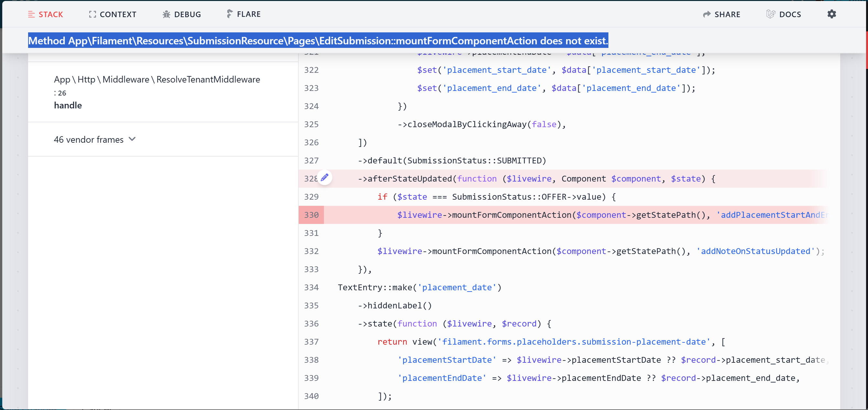Show the 46 vendor frames list
Image resolution: width=868 pixels, height=410 pixels.
click(x=89, y=139)
